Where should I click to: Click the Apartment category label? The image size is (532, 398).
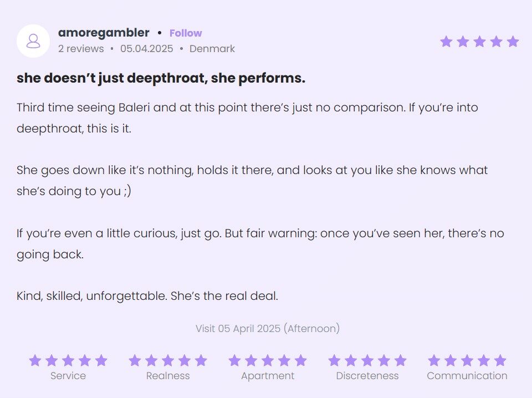(268, 376)
